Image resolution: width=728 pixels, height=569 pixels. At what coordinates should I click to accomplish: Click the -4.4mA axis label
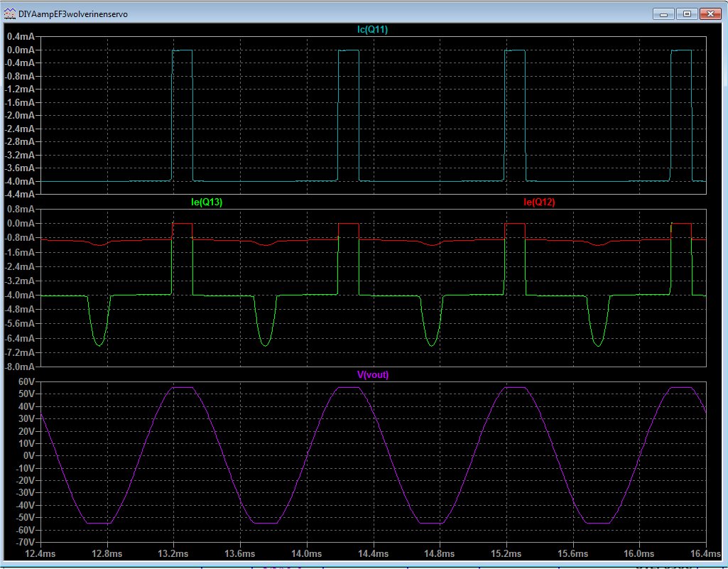point(19,194)
